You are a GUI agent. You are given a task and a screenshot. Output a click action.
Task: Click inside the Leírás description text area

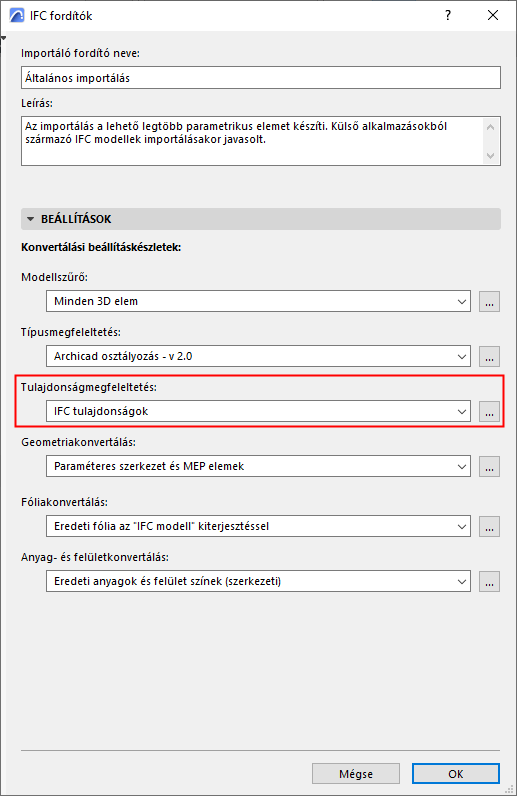pos(252,141)
